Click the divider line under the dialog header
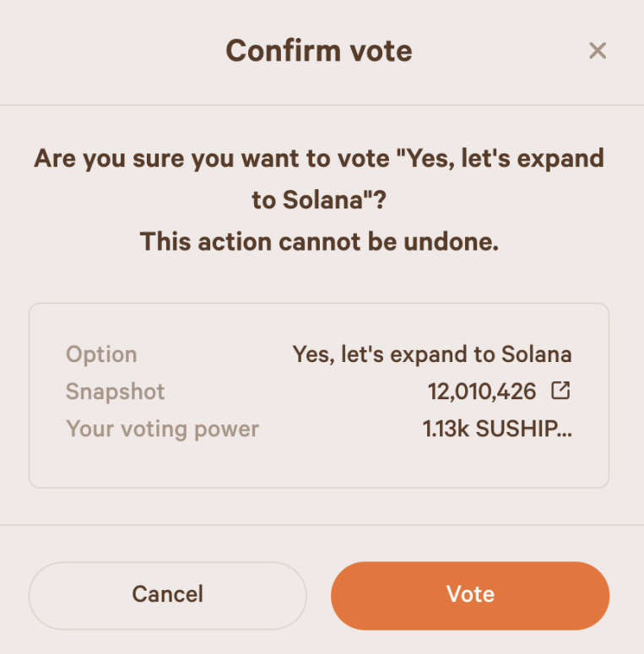This screenshot has height=654, width=644. coord(318,105)
